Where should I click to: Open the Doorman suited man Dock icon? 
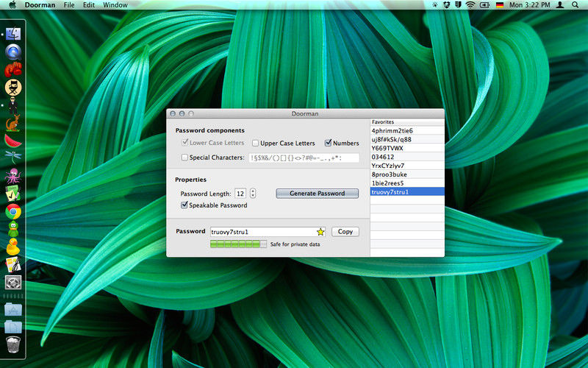point(13,105)
